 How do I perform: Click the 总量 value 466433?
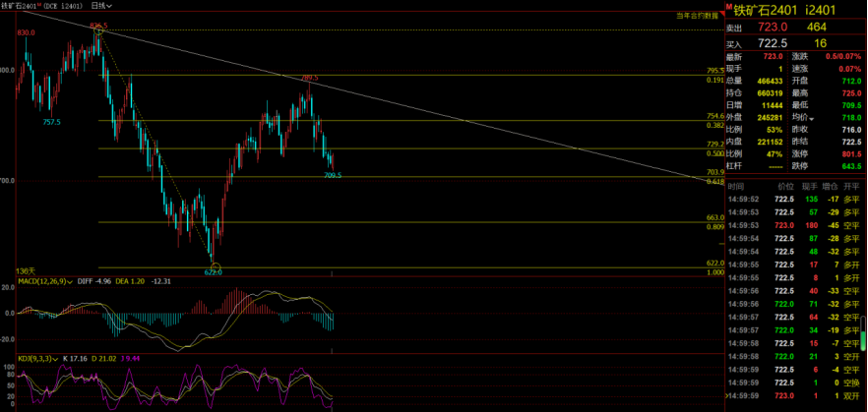point(770,81)
